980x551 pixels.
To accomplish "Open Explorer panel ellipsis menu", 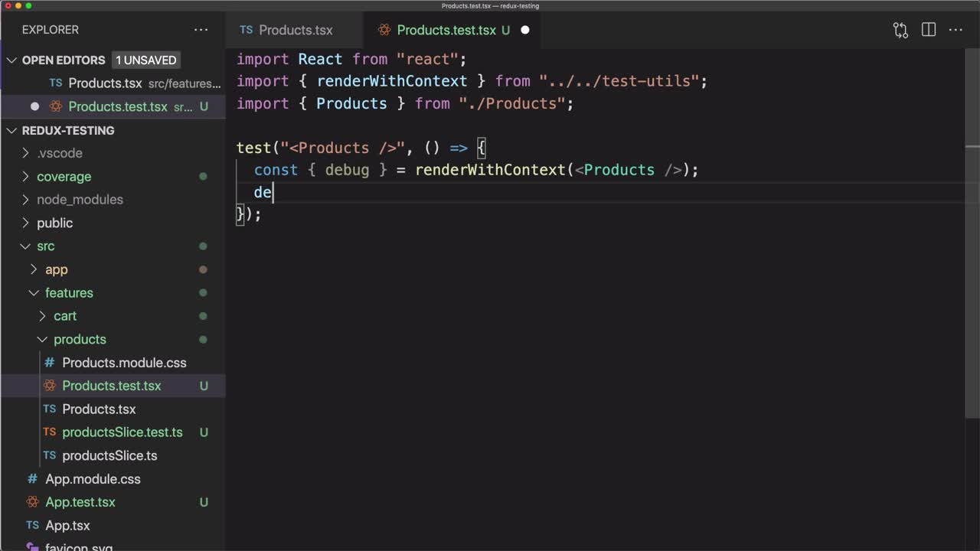I will tap(201, 30).
